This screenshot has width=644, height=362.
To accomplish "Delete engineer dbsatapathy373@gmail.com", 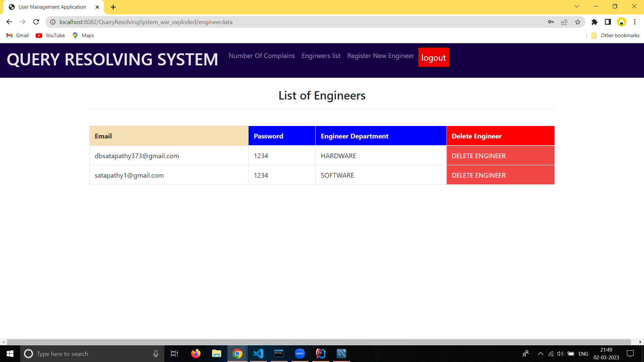I will click(479, 156).
